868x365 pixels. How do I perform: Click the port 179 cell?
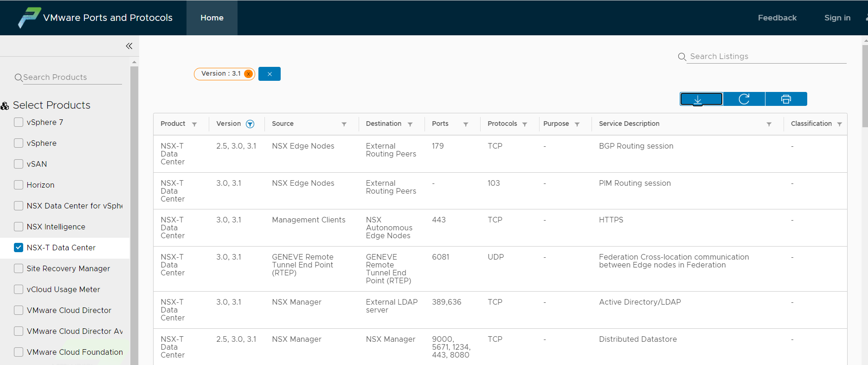[x=437, y=146]
